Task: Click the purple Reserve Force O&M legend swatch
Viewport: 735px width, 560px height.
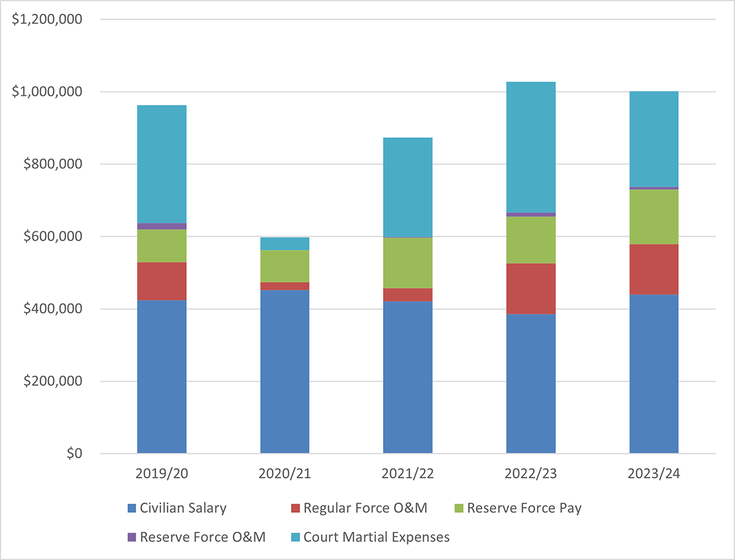Action: click(x=132, y=537)
